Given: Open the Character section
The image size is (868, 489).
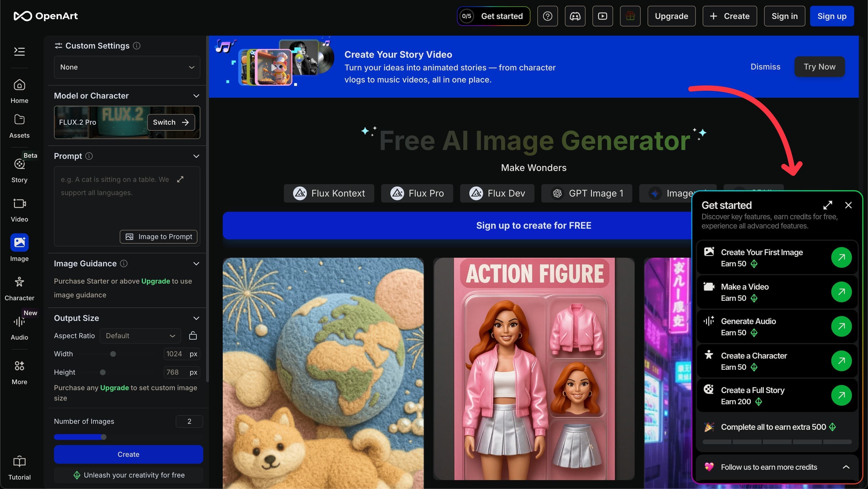Looking at the screenshot, I should 19,288.
